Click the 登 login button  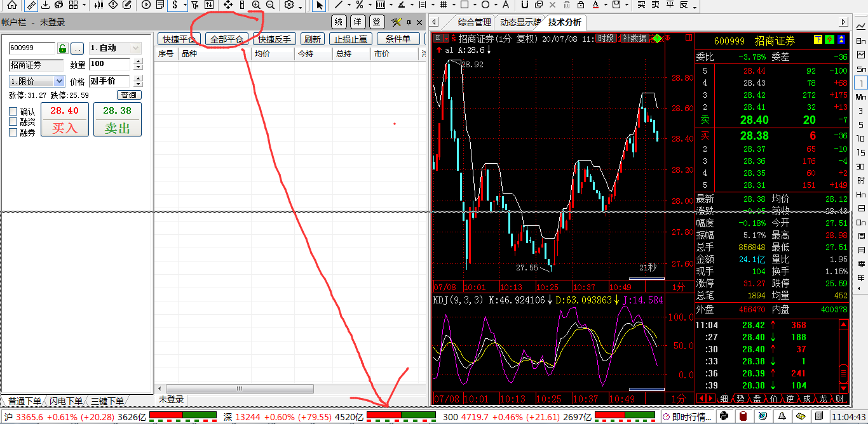click(377, 22)
